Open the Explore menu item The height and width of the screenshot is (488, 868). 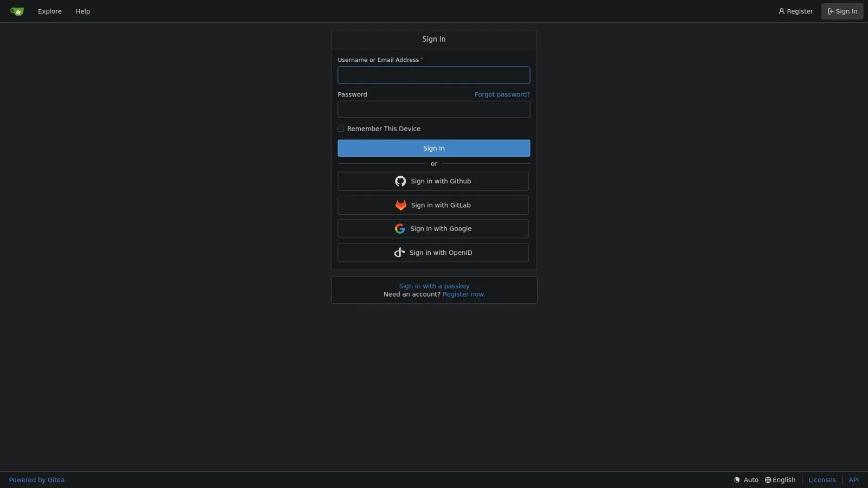(50, 11)
